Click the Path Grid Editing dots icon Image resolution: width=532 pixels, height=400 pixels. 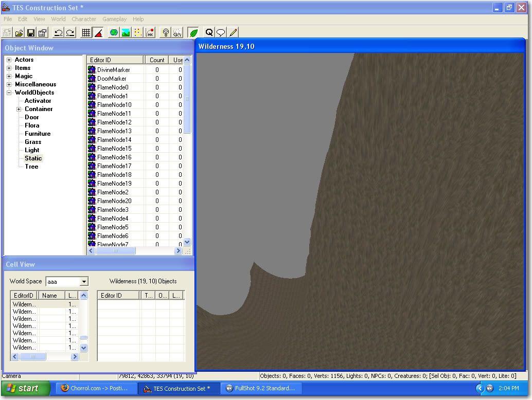(x=138, y=32)
